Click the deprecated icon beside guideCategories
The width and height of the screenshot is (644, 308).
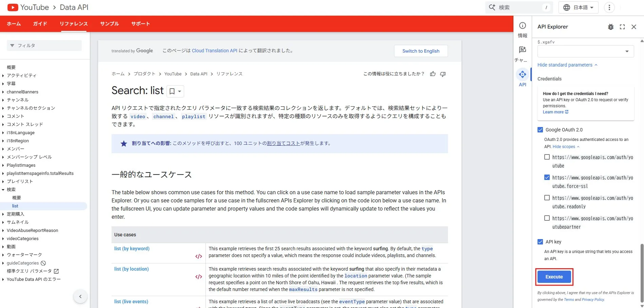click(43, 263)
